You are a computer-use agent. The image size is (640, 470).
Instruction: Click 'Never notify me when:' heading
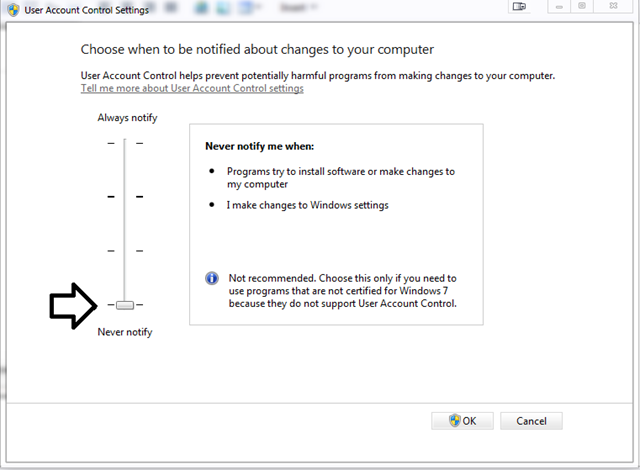coord(260,146)
